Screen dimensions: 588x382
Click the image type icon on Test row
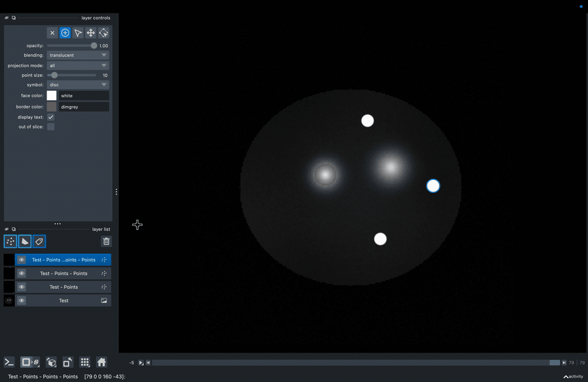tap(104, 301)
